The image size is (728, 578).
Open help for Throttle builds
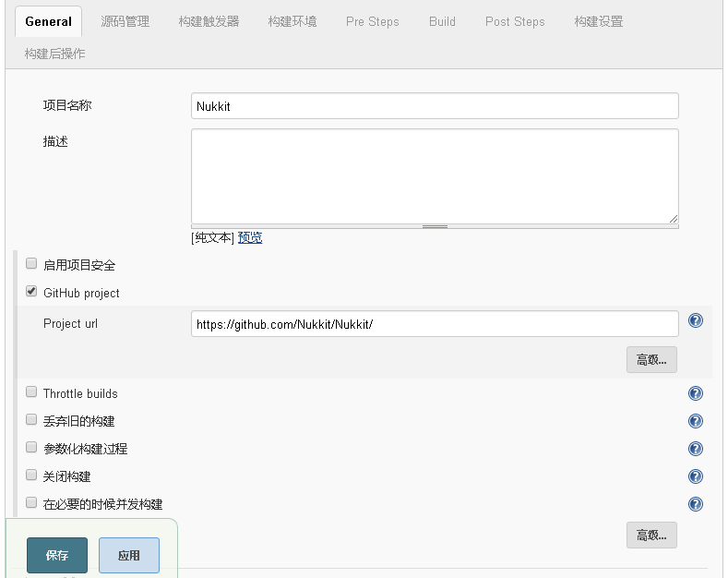pyautogui.click(x=695, y=393)
